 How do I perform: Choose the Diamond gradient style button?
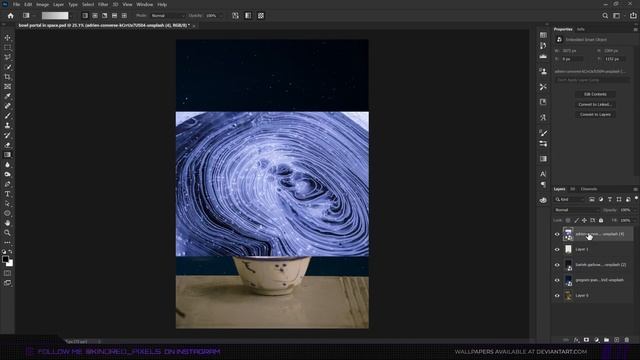[x=124, y=16]
